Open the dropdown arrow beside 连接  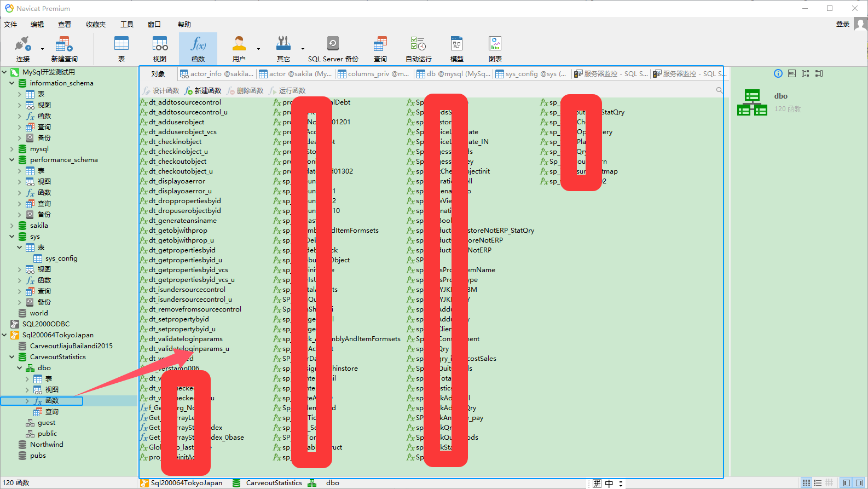(42, 49)
